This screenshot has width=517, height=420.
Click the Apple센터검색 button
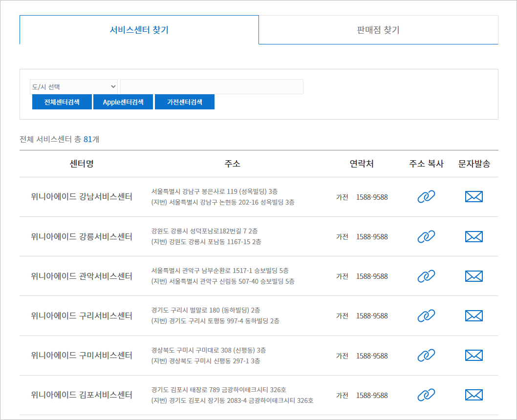123,102
